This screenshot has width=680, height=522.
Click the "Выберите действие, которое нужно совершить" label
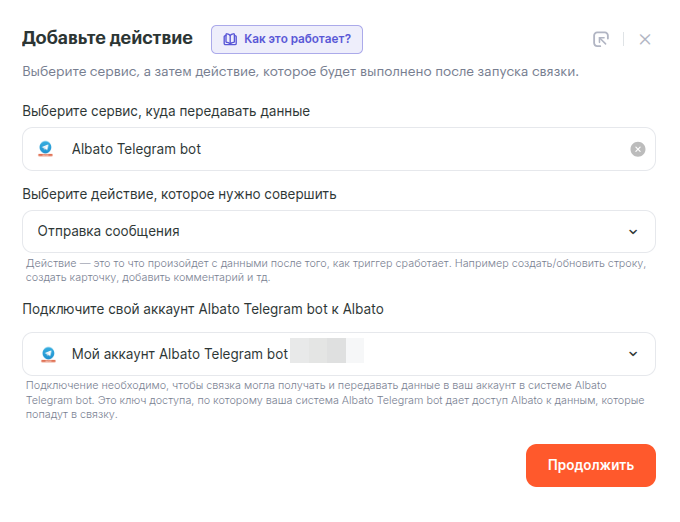[179, 194]
